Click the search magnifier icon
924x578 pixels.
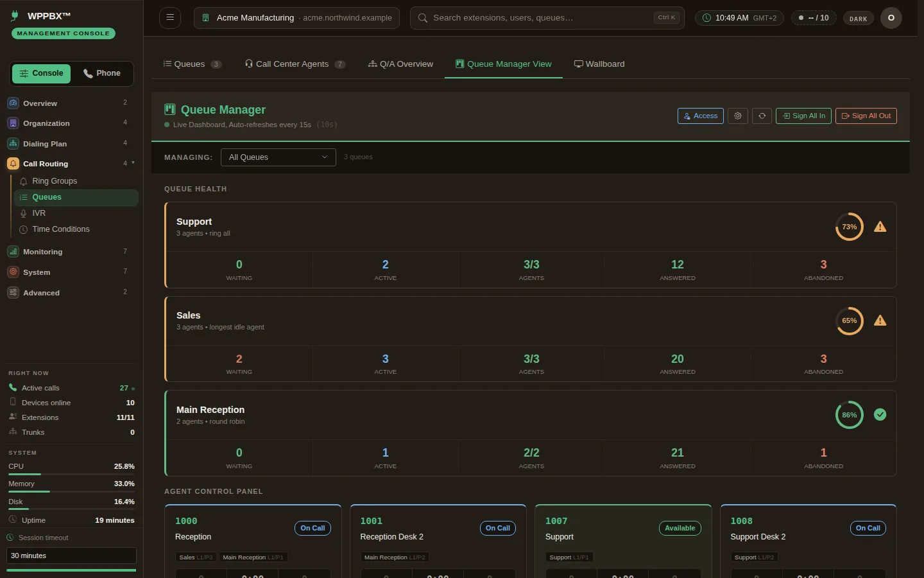[x=423, y=18]
